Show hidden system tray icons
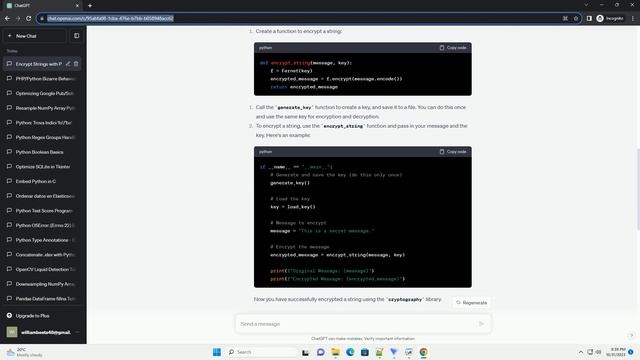 point(580,352)
